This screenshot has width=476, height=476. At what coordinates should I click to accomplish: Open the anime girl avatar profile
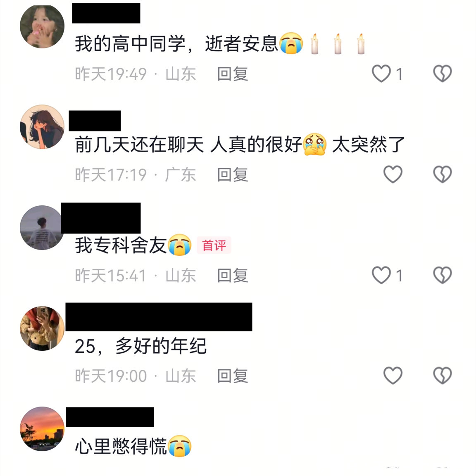[42, 127]
